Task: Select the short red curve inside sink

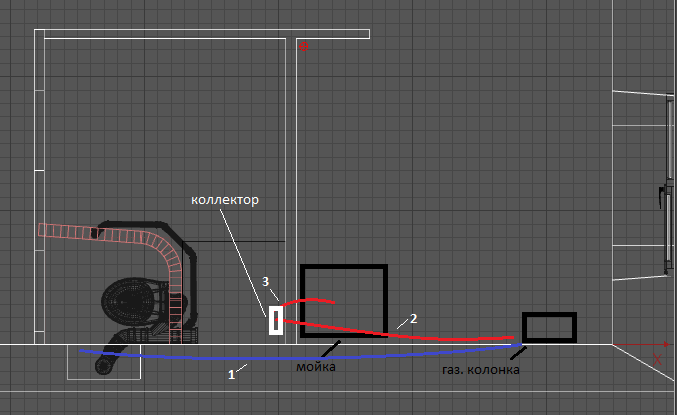Action: pyautogui.click(x=312, y=299)
